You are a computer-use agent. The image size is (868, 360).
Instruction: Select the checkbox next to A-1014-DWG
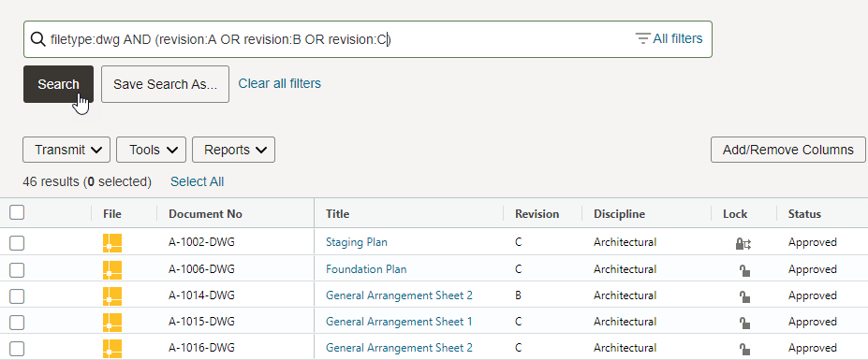tap(17, 295)
